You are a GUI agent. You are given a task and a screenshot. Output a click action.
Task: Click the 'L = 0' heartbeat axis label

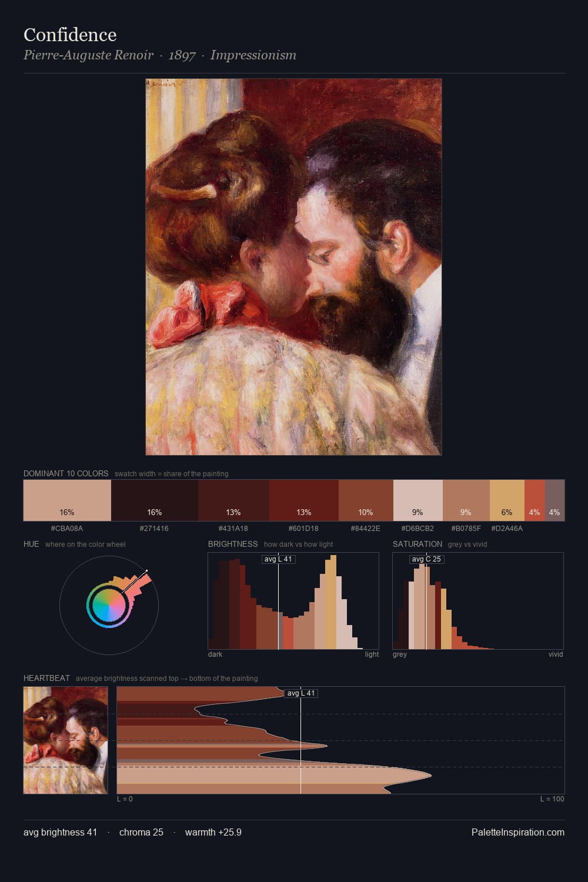(x=125, y=799)
